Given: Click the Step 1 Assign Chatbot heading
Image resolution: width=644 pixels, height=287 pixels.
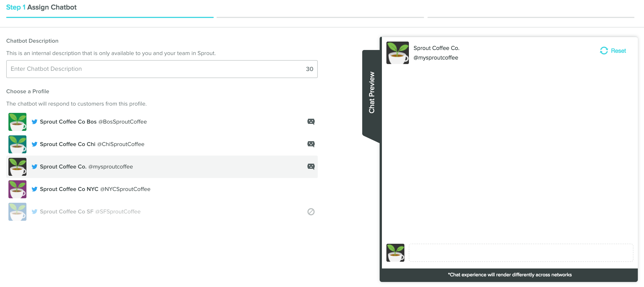Looking at the screenshot, I should (41, 7).
